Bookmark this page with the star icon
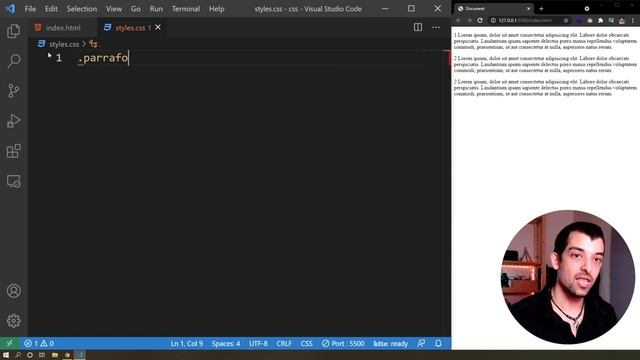640x360 pixels. (566, 20)
